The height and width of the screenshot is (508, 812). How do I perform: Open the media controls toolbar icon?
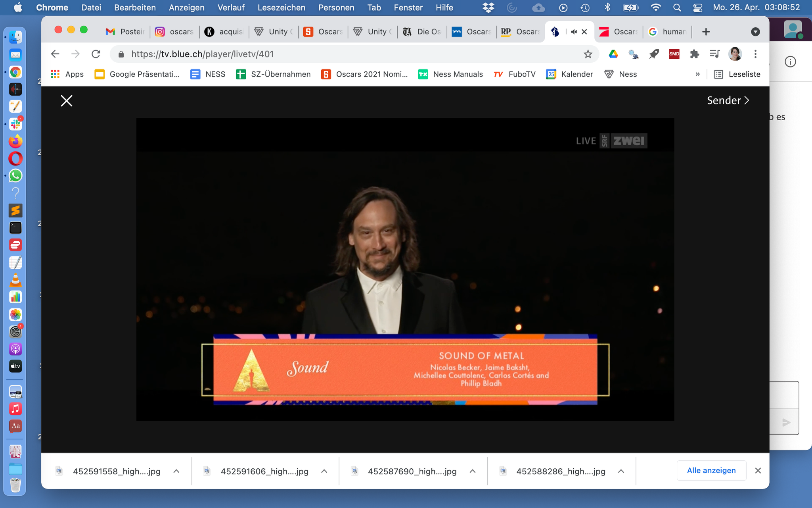[714, 54]
